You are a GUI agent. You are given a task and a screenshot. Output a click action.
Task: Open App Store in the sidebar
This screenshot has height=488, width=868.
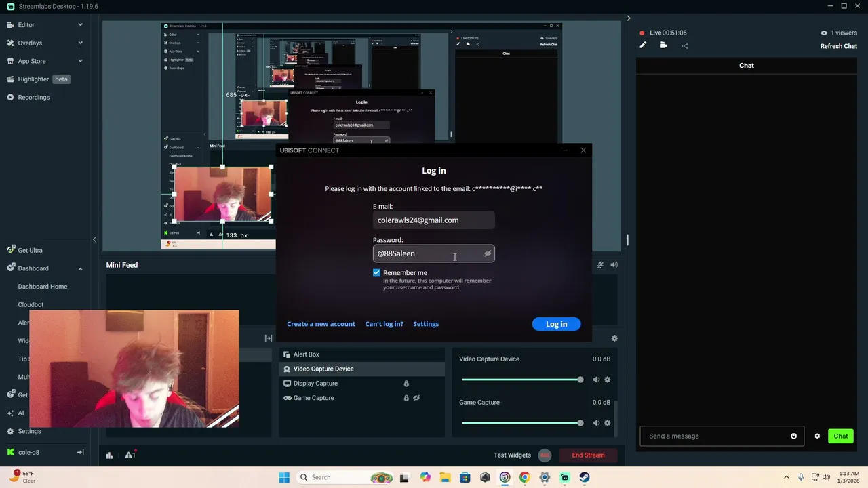[31, 61]
